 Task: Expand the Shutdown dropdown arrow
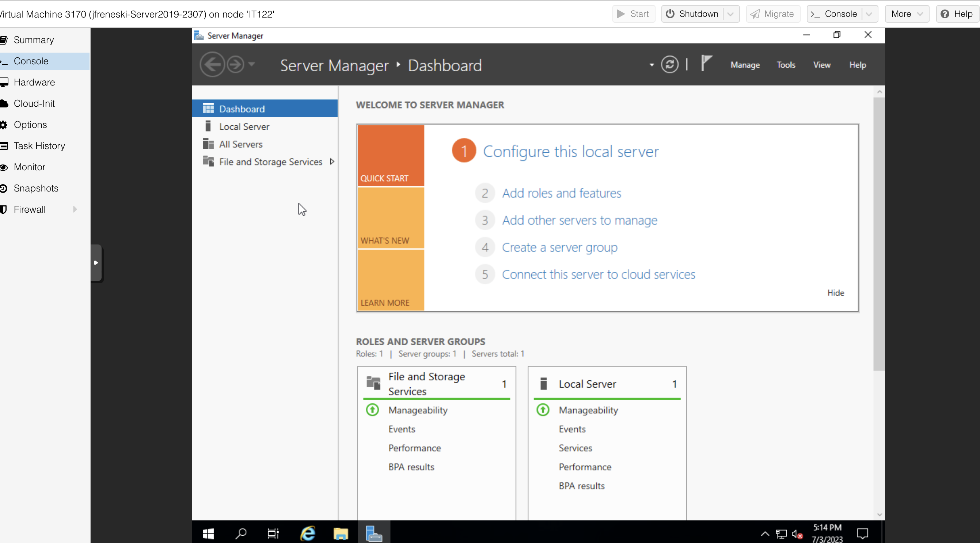pos(730,14)
